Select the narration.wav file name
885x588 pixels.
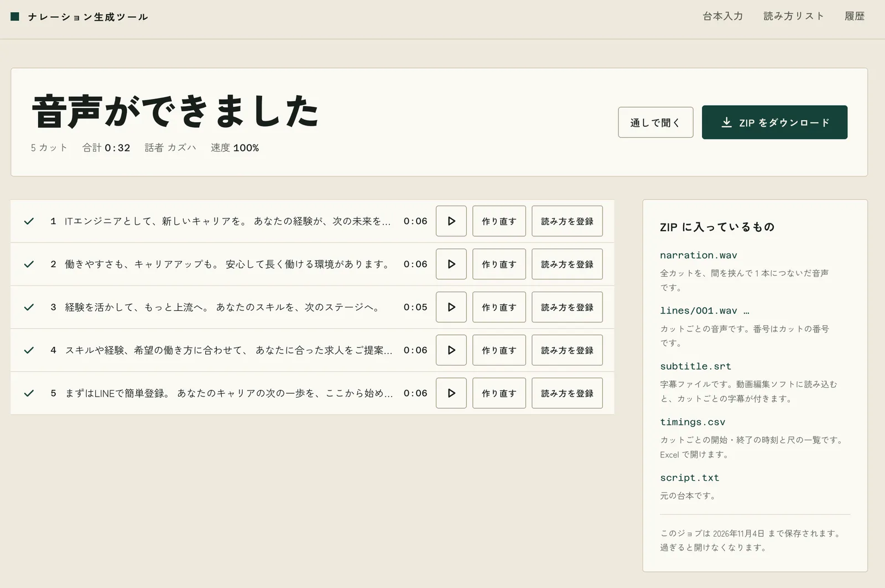click(x=698, y=255)
